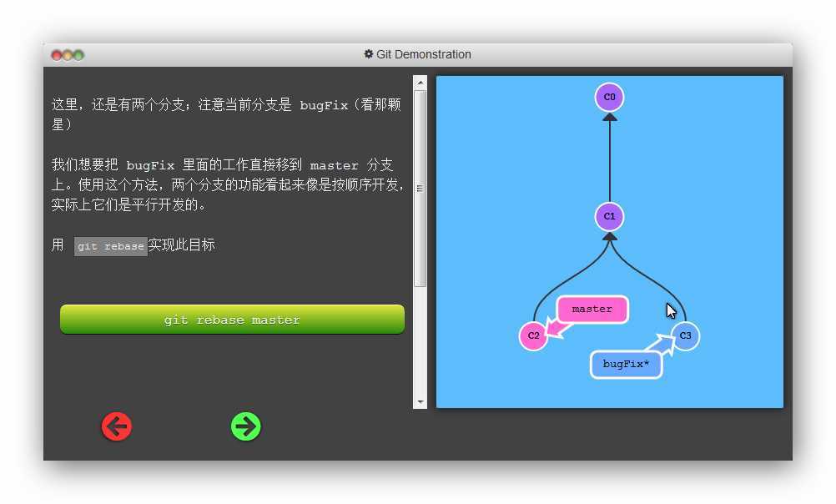Screen dimensions: 836x504
Task: Click the master branch label
Action: click(592, 310)
